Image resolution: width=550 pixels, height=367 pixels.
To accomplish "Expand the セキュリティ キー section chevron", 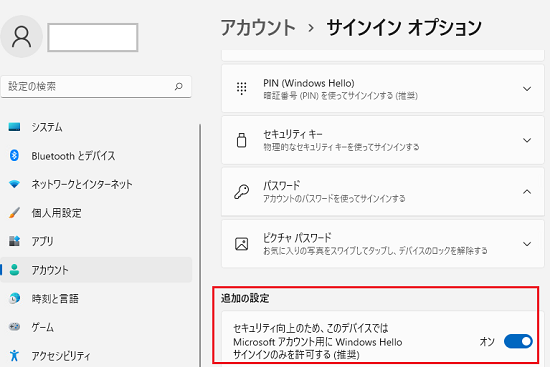I will [x=527, y=140].
